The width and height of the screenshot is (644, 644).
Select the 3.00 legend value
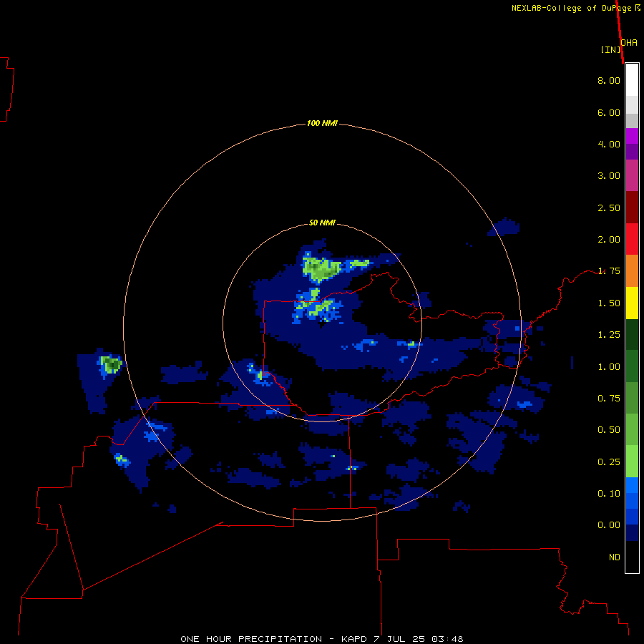pyautogui.click(x=609, y=176)
